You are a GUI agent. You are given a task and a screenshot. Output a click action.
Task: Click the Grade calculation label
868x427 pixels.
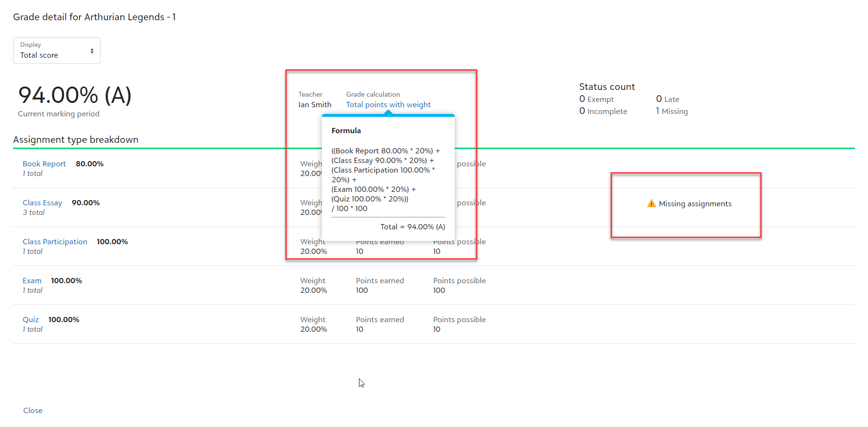pyautogui.click(x=373, y=94)
